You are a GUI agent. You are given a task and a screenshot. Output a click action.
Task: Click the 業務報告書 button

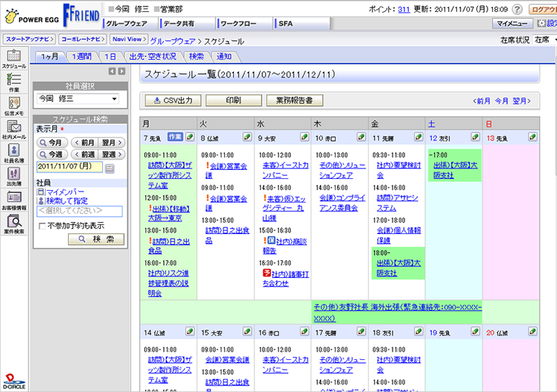pyautogui.click(x=295, y=100)
